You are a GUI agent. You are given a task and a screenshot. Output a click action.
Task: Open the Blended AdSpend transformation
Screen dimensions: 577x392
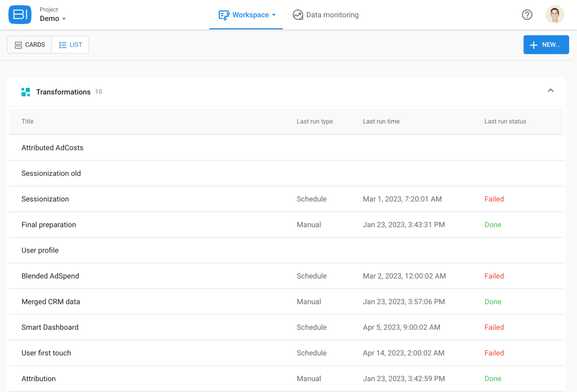pos(50,276)
